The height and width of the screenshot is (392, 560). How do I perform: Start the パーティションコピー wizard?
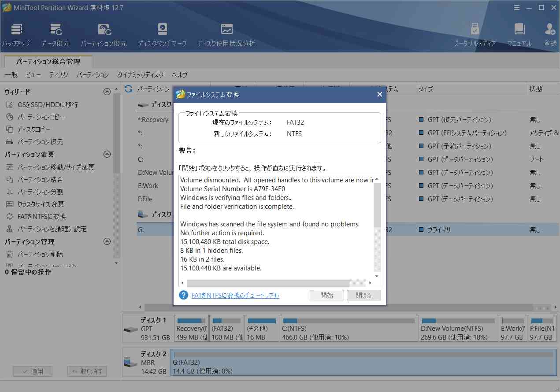36,117
